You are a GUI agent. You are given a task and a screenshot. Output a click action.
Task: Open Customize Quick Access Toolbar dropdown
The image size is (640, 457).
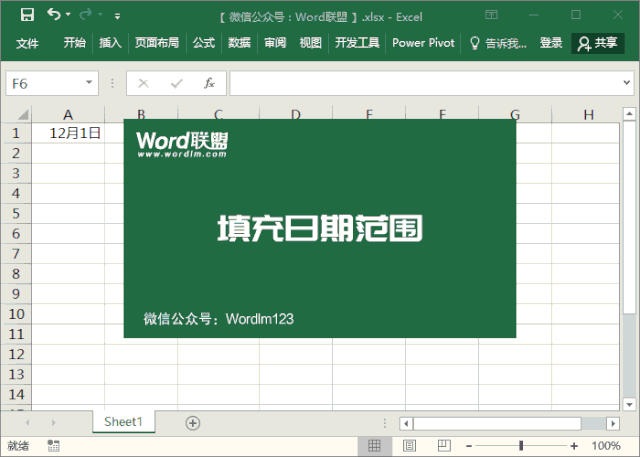118,16
